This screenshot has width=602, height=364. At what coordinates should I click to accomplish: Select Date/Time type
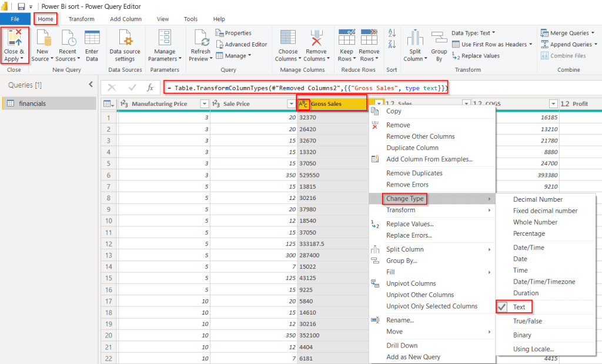point(529,248)
